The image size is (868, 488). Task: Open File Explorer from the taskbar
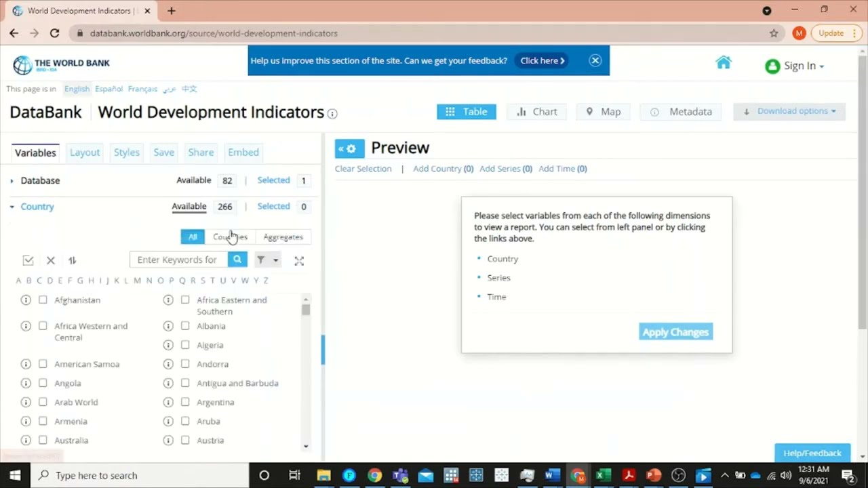point(323,475)
